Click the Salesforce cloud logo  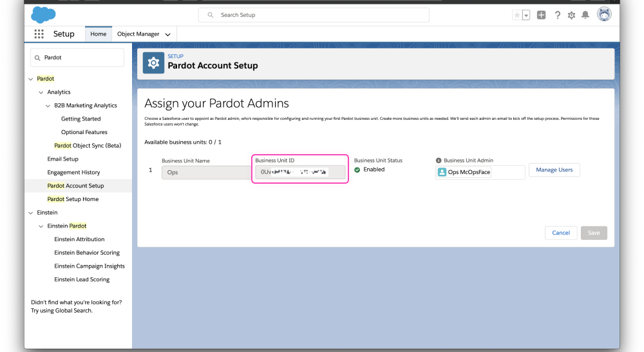click(43, 14)
